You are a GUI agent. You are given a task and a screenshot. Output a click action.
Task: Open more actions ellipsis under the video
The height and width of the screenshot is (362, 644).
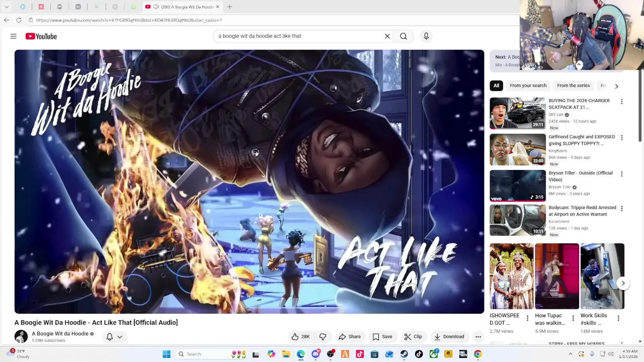pos(478,337)
